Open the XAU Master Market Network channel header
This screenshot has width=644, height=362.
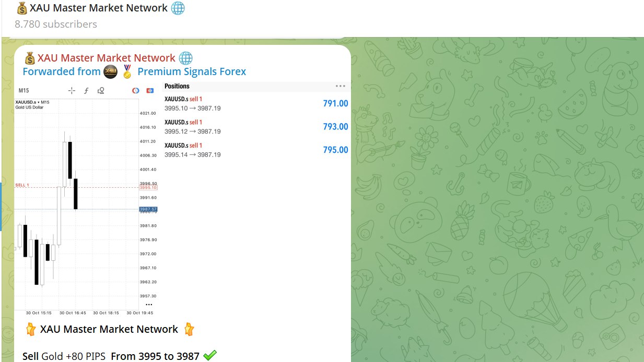click(x=101, y=8)
